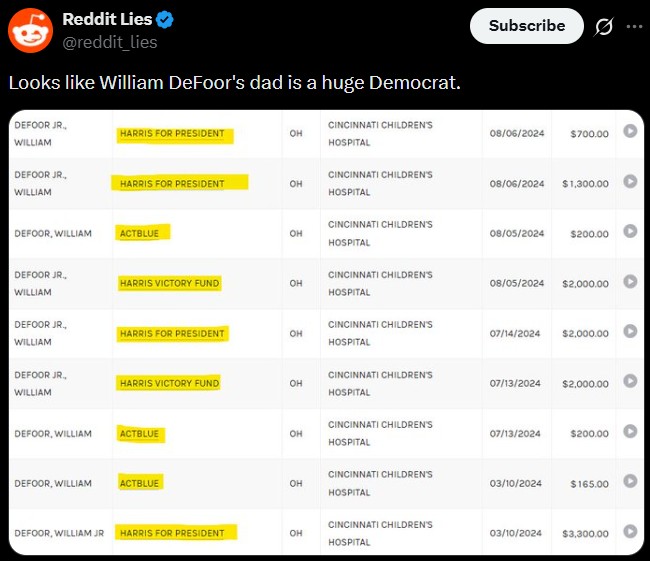650x561 pixels.
Task: Click arrow icon on the $165.00 row
Action: pos(630,481)
